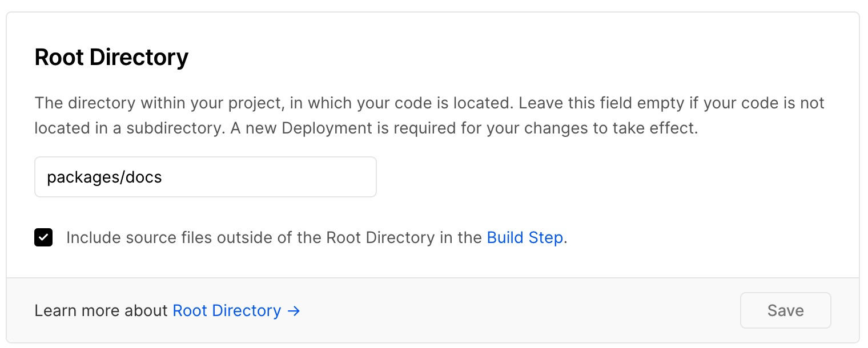
Task: Click the 'Learn more about' footer text
Action: tap(102, 310)
